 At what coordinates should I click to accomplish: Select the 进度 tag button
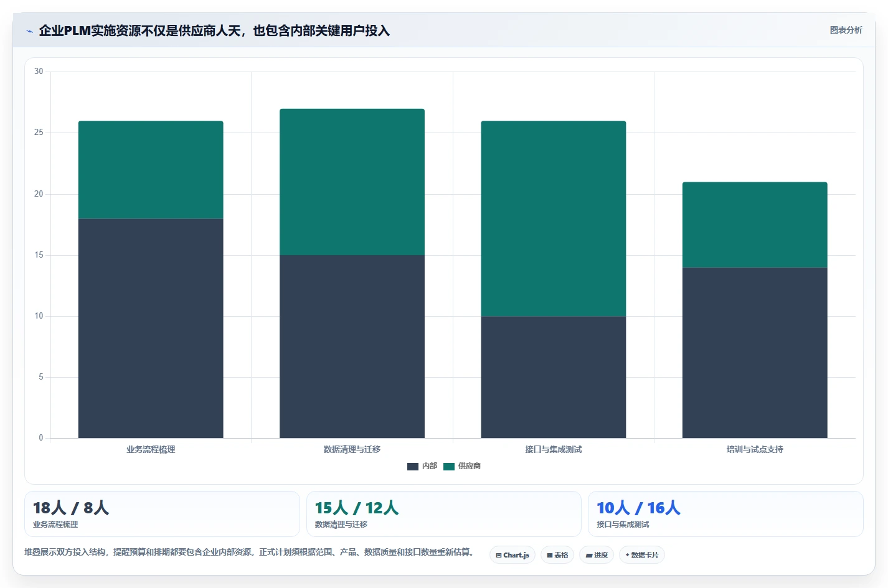[597, 555]
